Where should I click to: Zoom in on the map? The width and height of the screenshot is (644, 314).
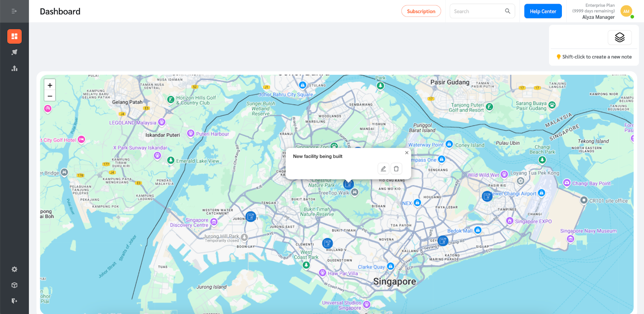coord(50,85)
